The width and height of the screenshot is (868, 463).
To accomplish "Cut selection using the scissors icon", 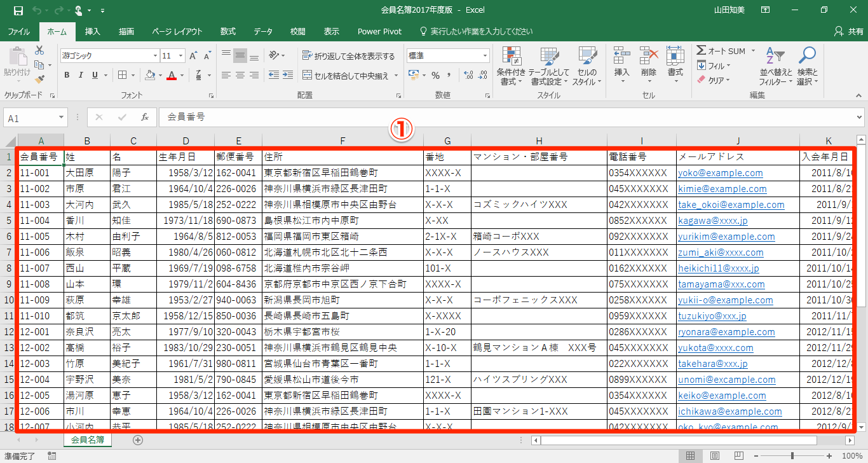I will point(39,50).
